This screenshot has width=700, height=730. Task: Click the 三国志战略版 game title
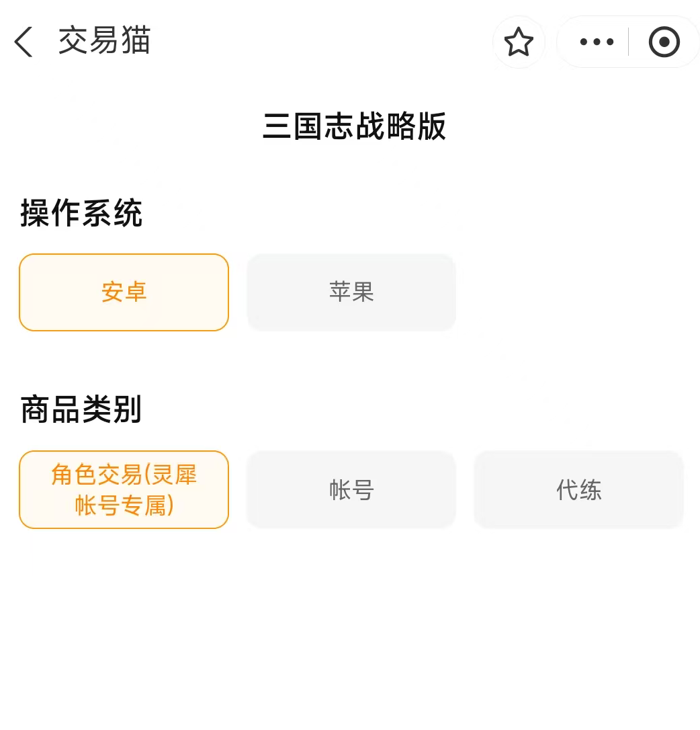pyautogui.click(x=354, y=126)
